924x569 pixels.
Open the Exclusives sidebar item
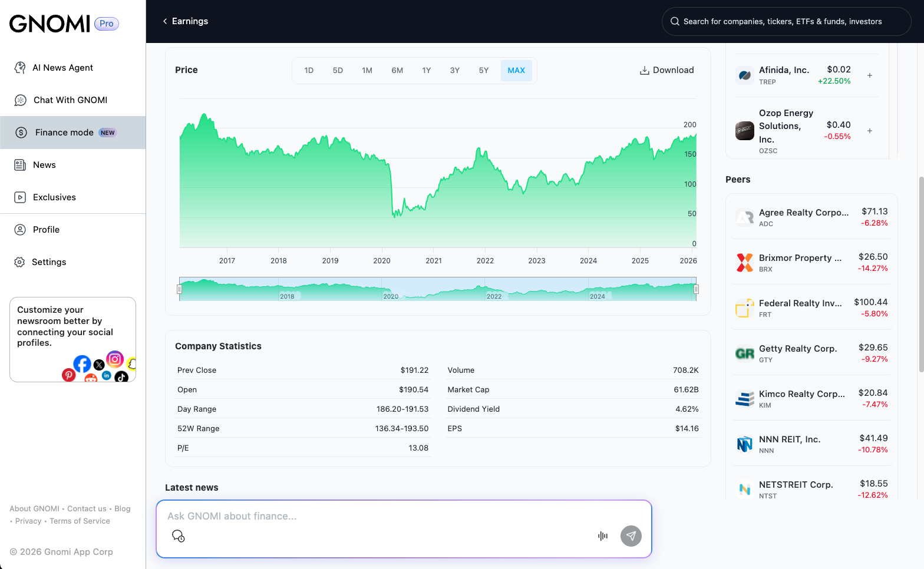point(54,197)
